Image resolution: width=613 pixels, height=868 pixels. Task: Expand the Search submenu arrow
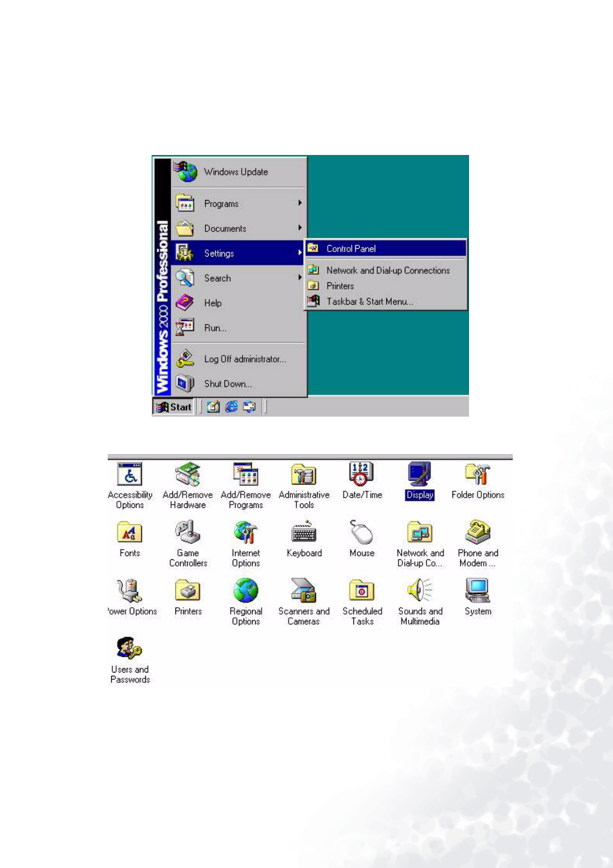pyautogui.click(x=299, y=278)
